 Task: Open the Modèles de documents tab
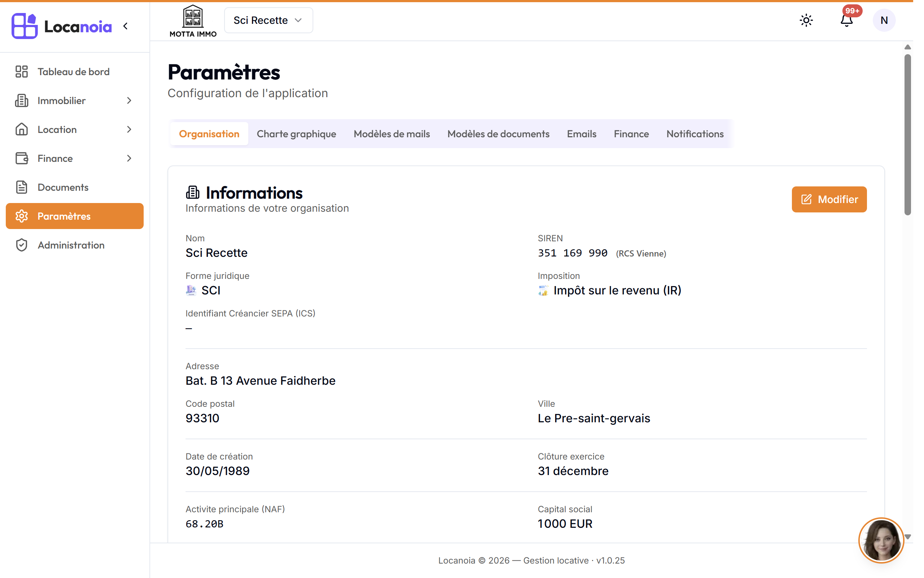[x=498, y=134]
